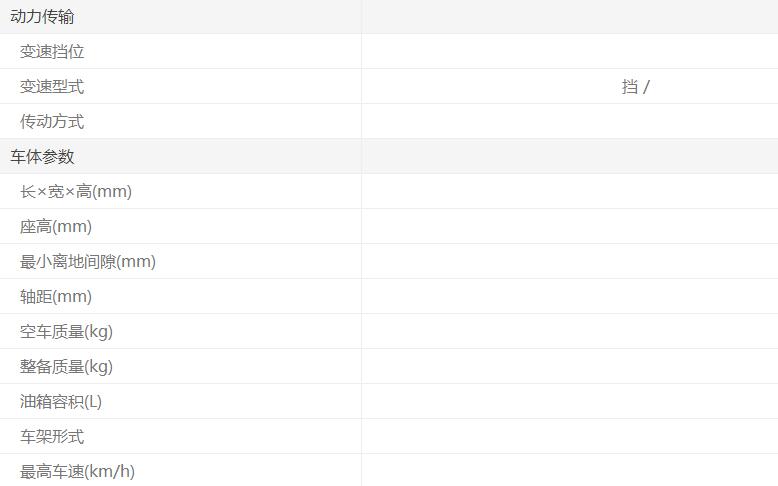The height and width of the screenshot is (486, 778).
Task: Select the 长×宽×高(mm) label
Action: 76,192
